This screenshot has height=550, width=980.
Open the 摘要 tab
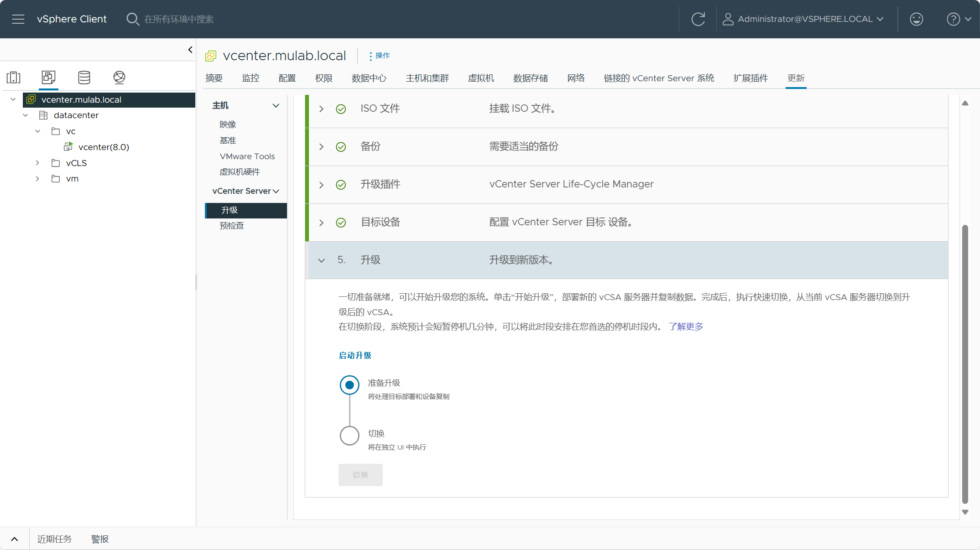pyautogui.click(x=214, y=78)
